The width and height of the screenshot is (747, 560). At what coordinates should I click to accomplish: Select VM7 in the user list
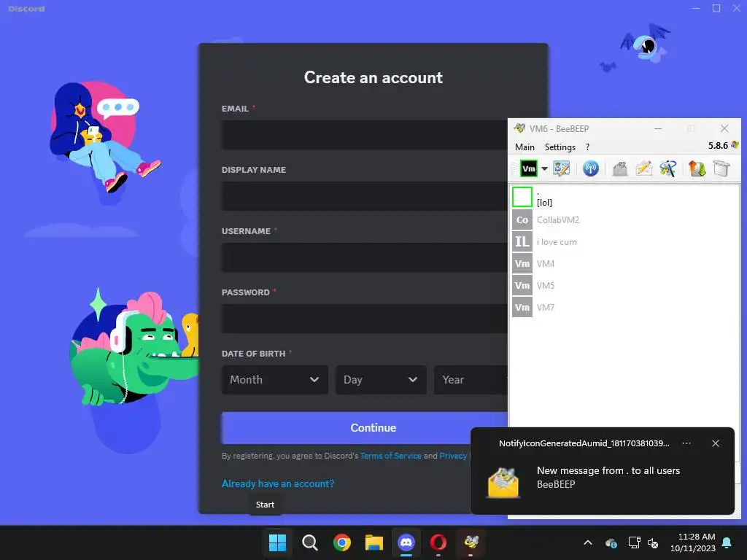pos(624,307)
